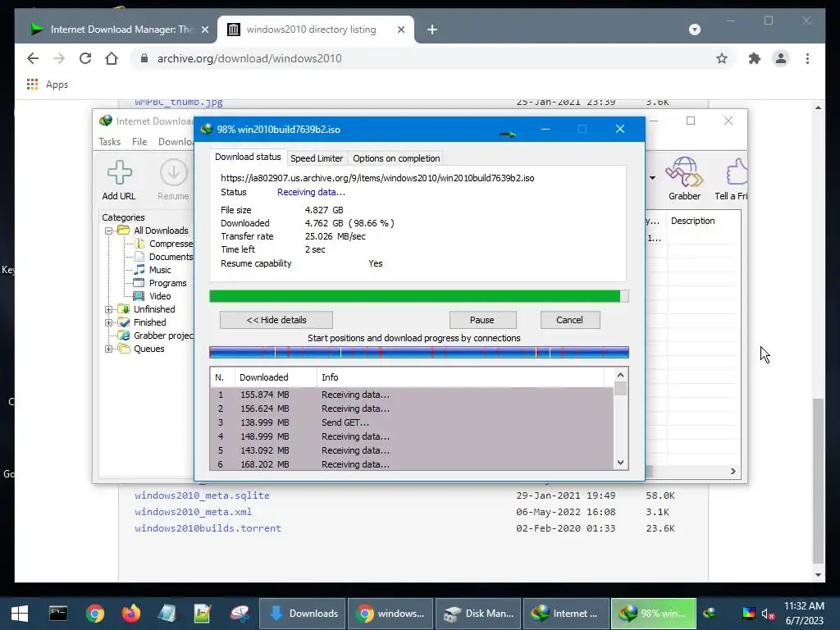840x630 pixels.
Task: Open a new Chrome tab
Action: [x=432, y=30]
